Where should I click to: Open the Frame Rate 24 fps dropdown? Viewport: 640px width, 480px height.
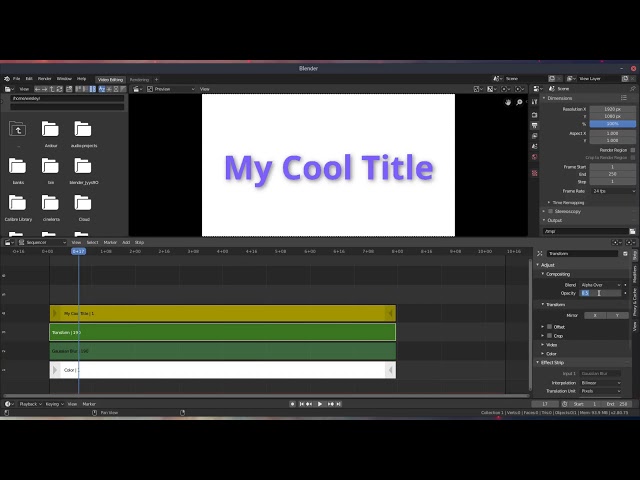coord(613,191)
